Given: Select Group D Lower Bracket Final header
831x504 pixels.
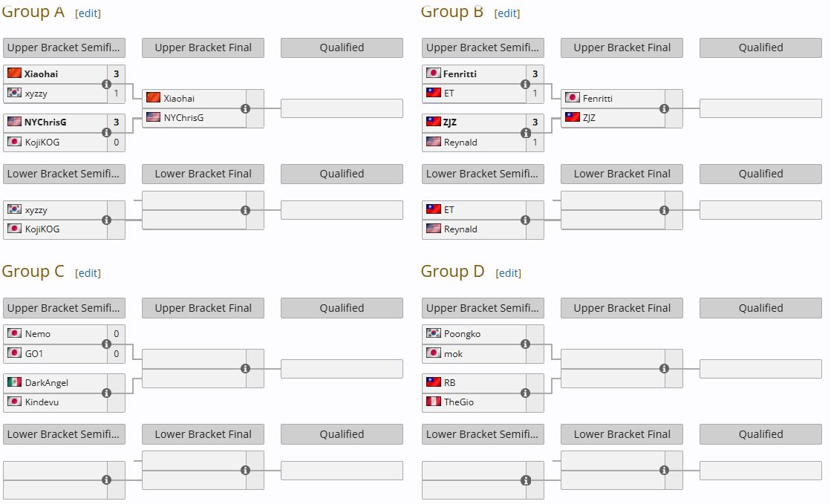Looking at the screenshot, I should coord(622,434).
